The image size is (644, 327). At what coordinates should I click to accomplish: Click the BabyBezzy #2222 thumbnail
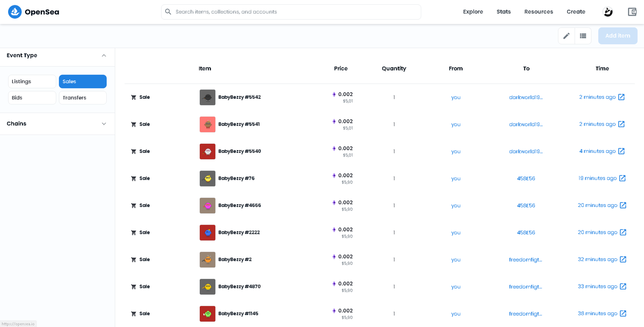pos(207,233)
